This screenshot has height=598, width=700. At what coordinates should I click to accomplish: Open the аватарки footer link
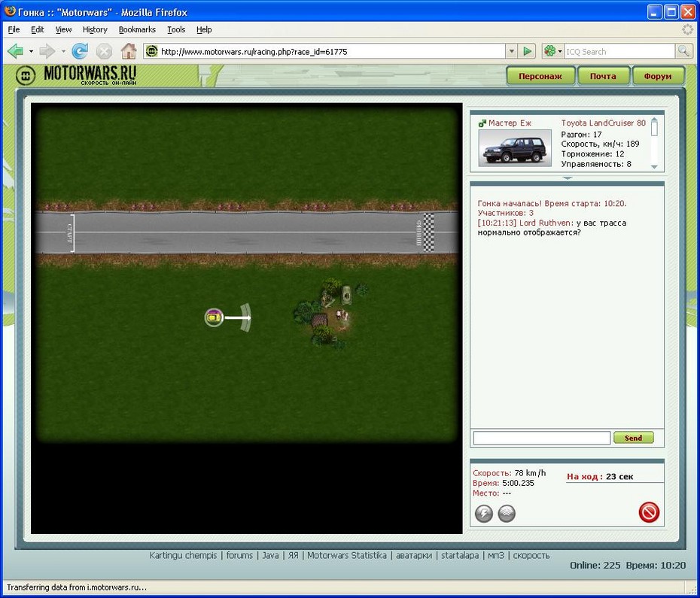[414, 556]
